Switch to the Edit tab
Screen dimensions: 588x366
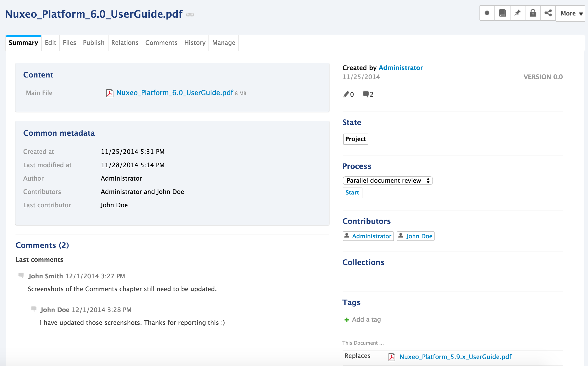coord(51,43)
